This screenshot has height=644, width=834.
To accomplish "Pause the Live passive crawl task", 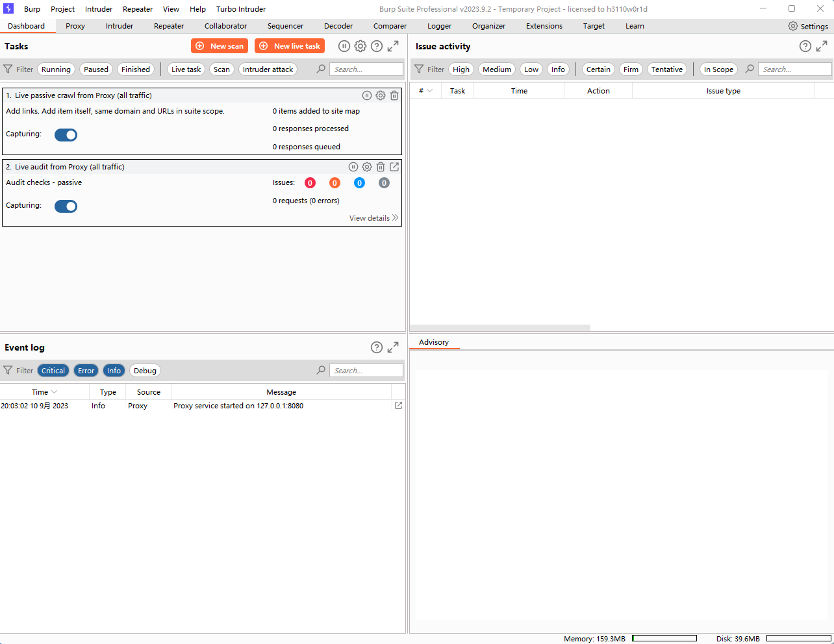I will [x=367, y=95].
